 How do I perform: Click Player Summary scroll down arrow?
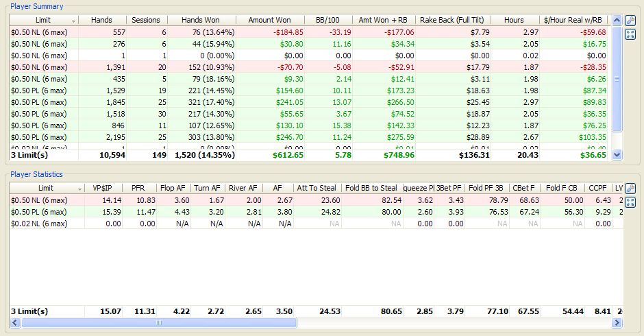pyautogui.click(x=617, y=156)
